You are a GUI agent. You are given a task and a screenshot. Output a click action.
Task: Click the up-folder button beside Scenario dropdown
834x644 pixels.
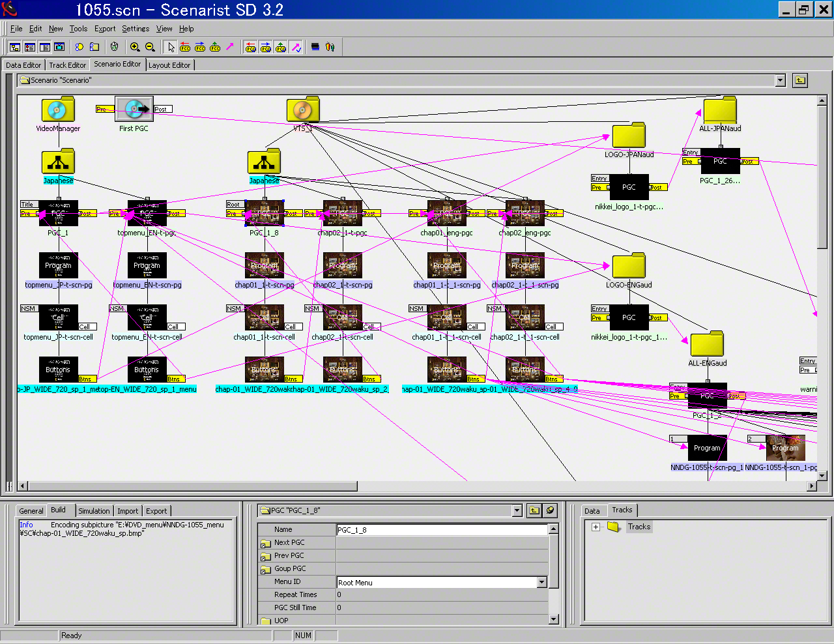click(800, 80)
